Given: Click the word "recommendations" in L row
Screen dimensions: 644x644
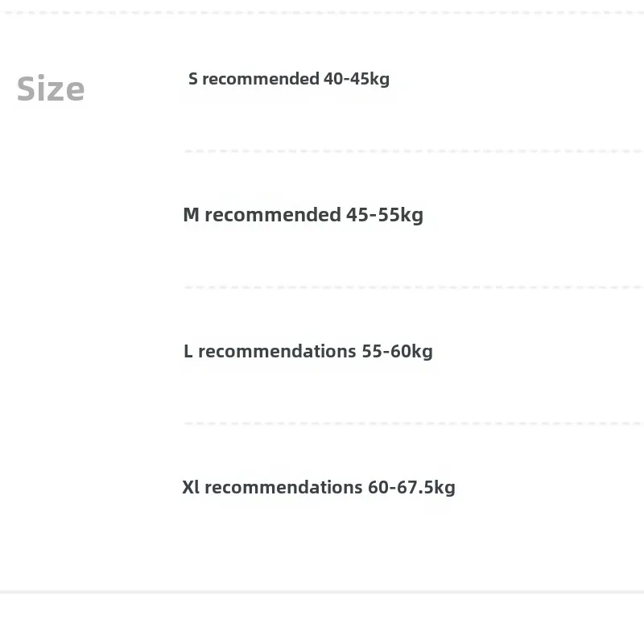Looking at the screenshot, I should [x=277, y=351].
